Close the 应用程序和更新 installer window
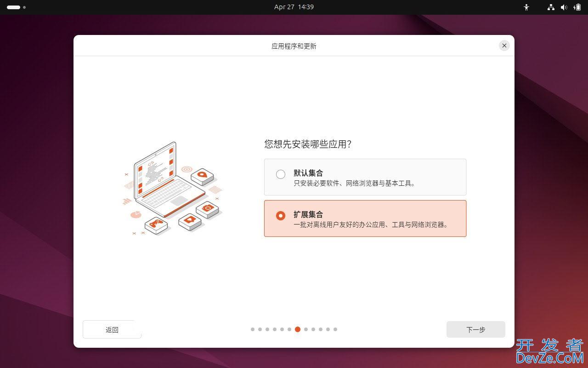Viewport: 588px width, 368px height. [x=504, y=46]
